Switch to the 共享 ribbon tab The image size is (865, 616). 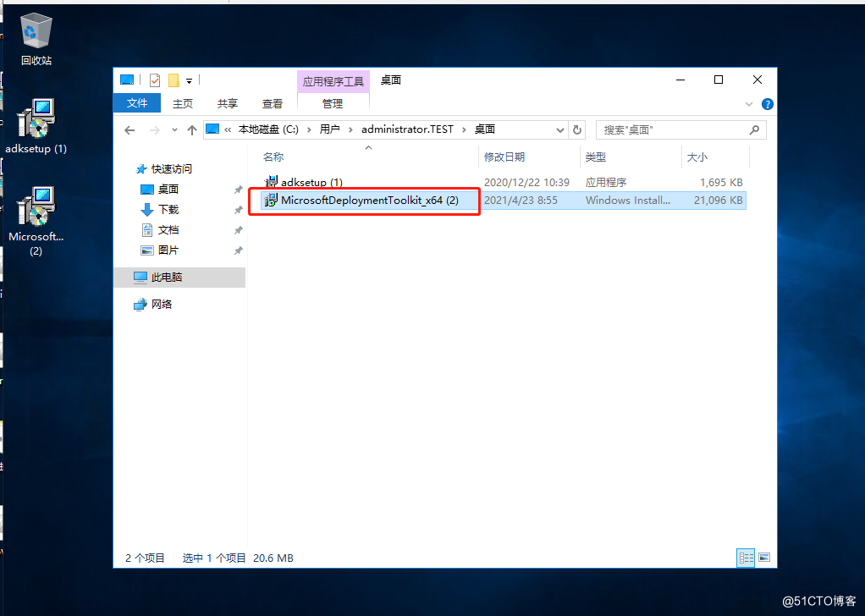(x=228, y=103)
